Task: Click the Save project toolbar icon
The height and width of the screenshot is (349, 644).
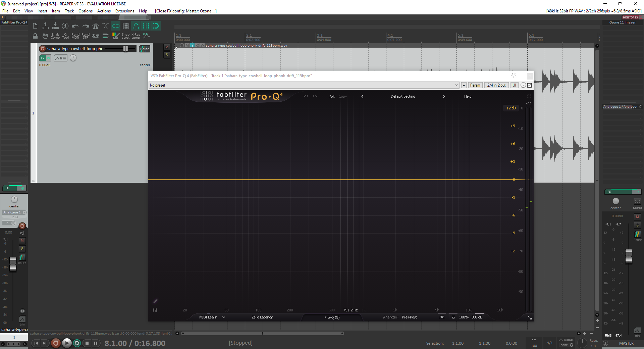Action: coord(55,26)
